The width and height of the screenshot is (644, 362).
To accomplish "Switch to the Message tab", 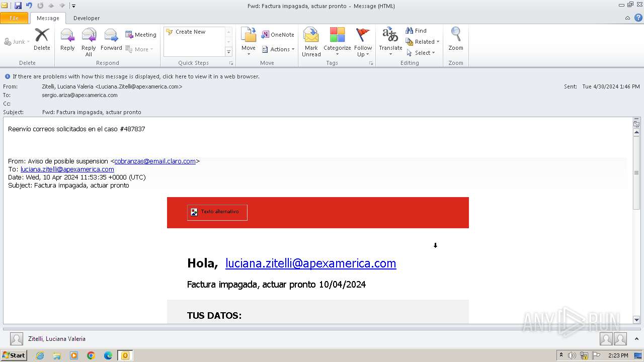I will point(48,18).
